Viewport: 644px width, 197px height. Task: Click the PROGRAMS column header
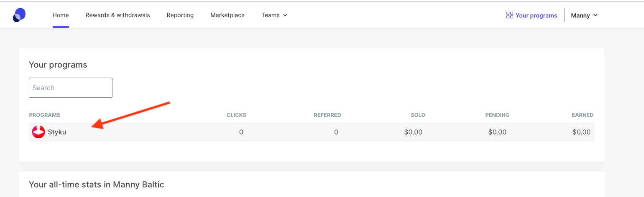click(45, 115)
